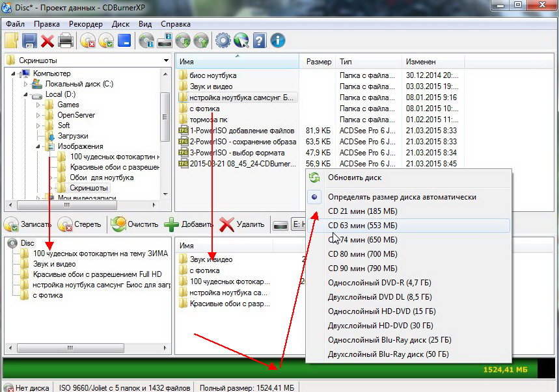Click the Записать burn button

coord(28,225)
